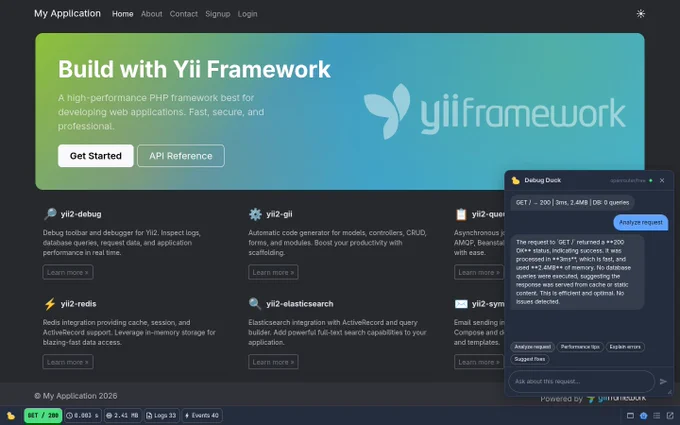This screenshot has height=425, width=680.
Task: Click the Get Started button
Action: pyautogui.click(x=96, y=156)
